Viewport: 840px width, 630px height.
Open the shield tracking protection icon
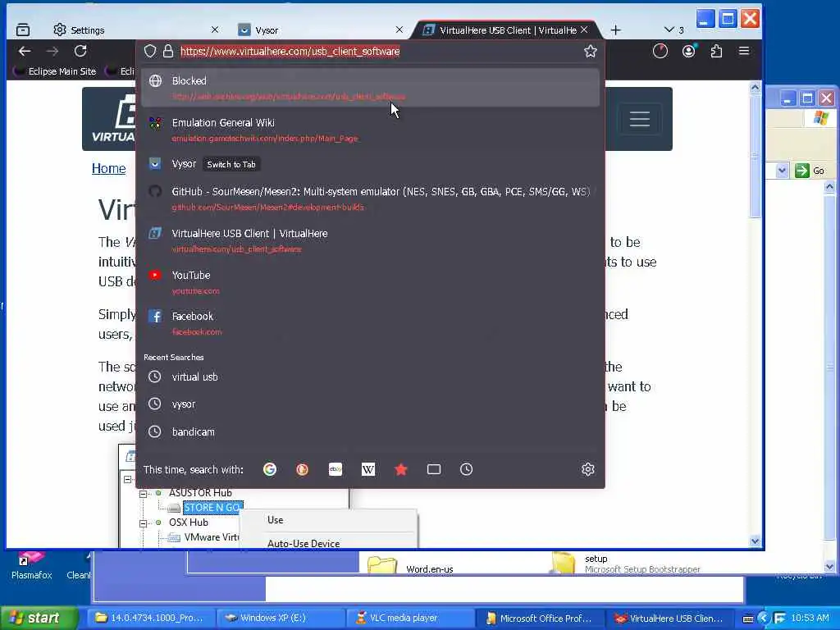click(150, 52)
